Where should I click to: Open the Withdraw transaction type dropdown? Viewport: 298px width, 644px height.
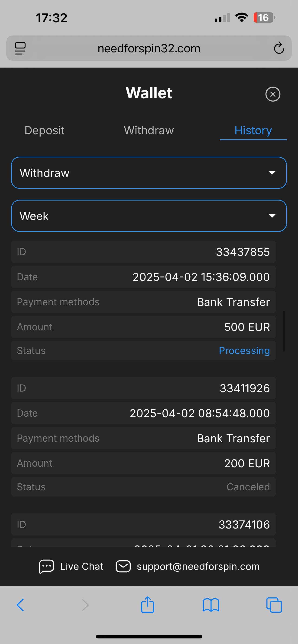[x=149, y=173]
